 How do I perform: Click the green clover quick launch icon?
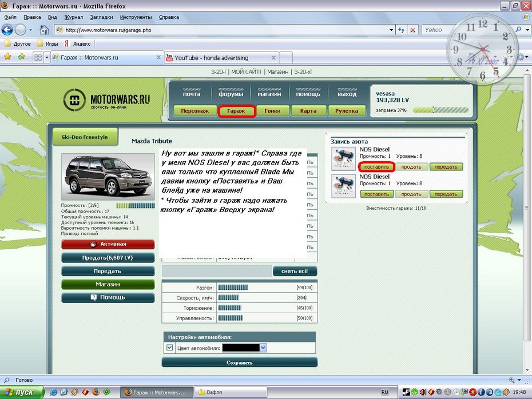(107, 392)
